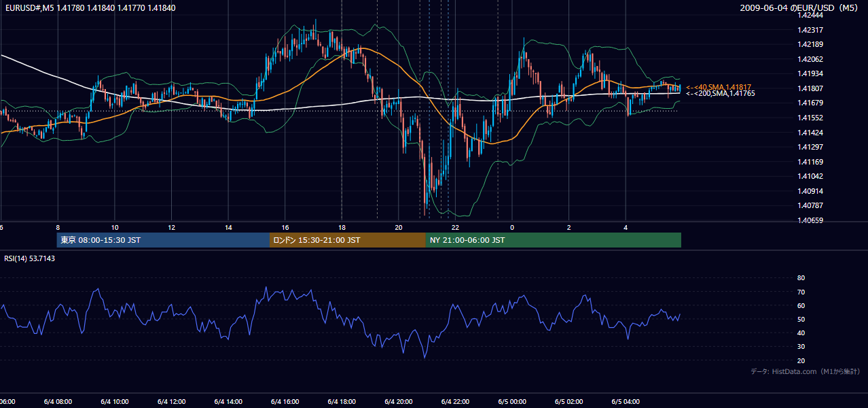
Task: Click price level 1.41807 on price axis
Action: 812,88
